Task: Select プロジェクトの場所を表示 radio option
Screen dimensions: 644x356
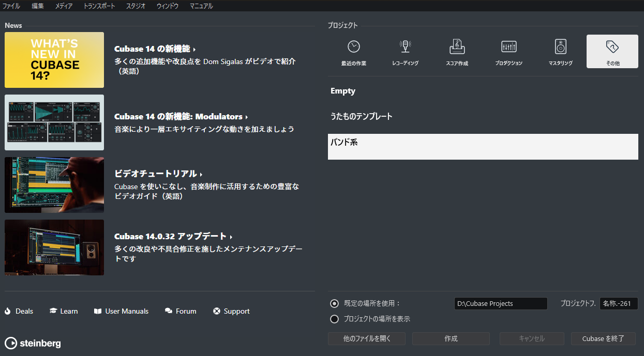Action: tap(334, 319)
